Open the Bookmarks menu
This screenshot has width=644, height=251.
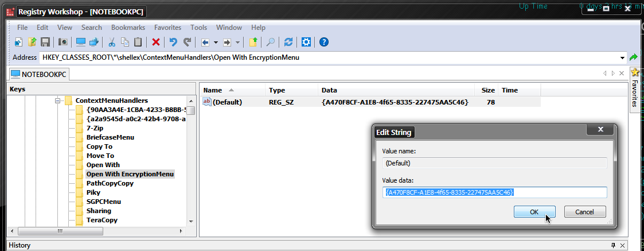pos(128,28)
